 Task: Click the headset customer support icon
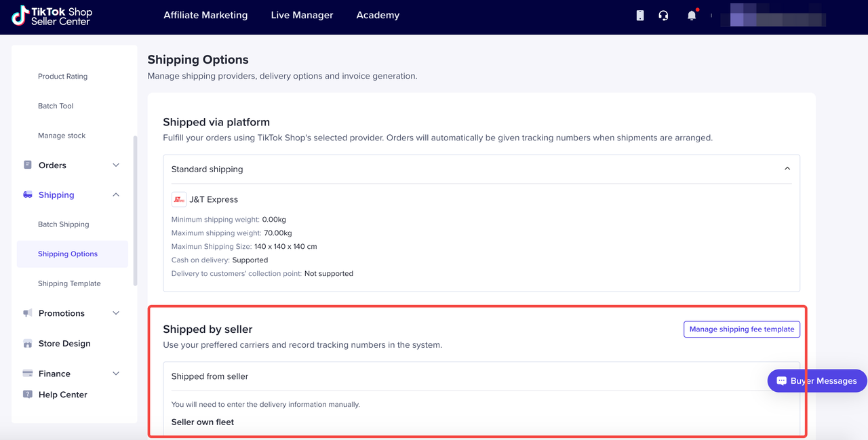coord(663,16)
